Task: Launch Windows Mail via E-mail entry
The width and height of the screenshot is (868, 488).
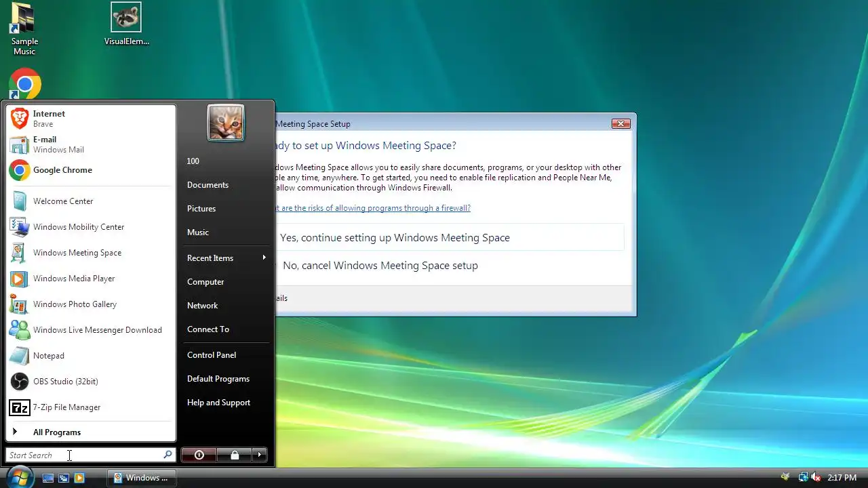Action: (91, 144)
